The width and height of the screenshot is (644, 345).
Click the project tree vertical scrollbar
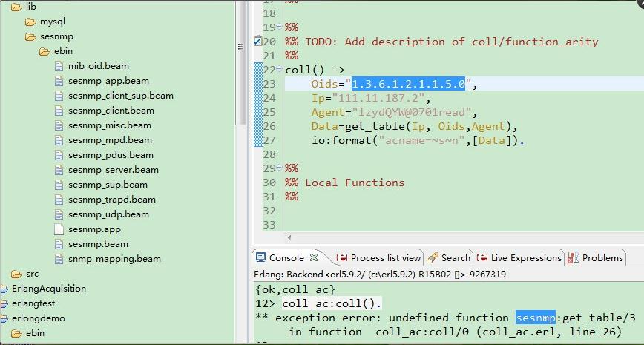pyautogui.click(x=240, y=62)
